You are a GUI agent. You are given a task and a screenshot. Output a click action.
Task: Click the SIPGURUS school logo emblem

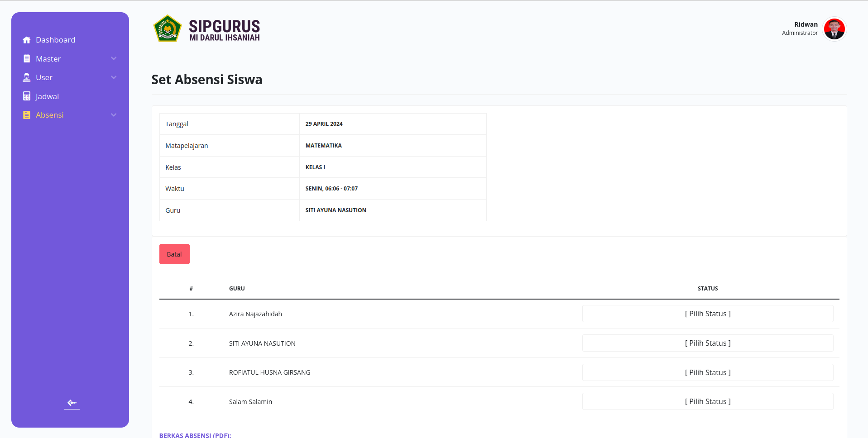[x=168, y=29]
